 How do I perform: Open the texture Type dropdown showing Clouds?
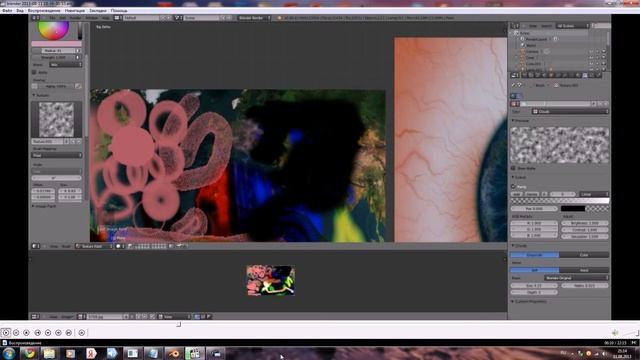[x=570, y=111]
